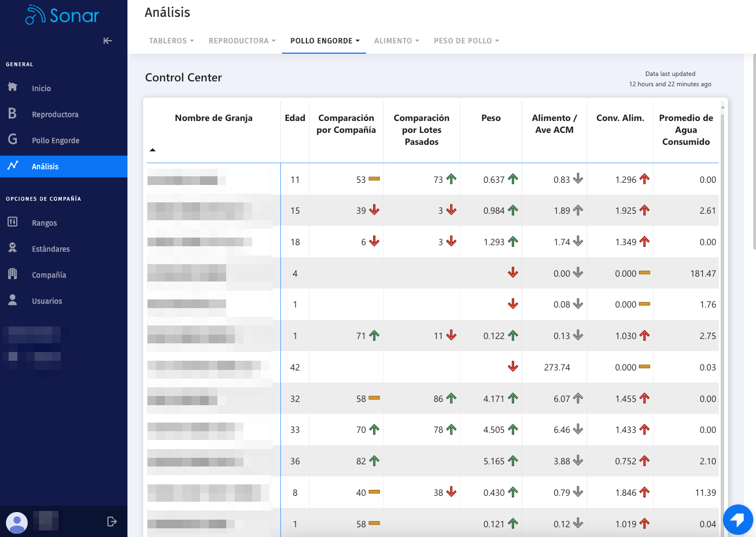Click the page's vertical scrollbar
Screen dimensions: 756x537
(754, 152)
